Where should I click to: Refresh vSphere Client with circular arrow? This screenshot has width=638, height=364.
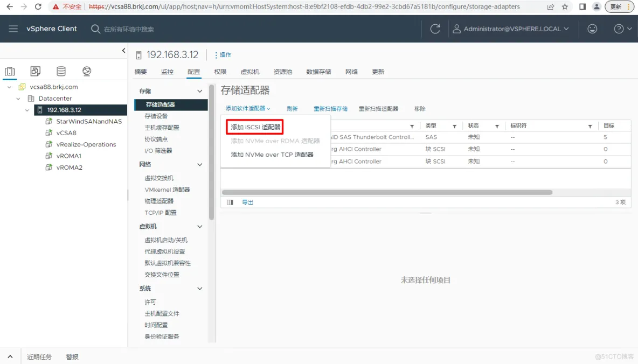pyautogui.click(x=435, y=29)
